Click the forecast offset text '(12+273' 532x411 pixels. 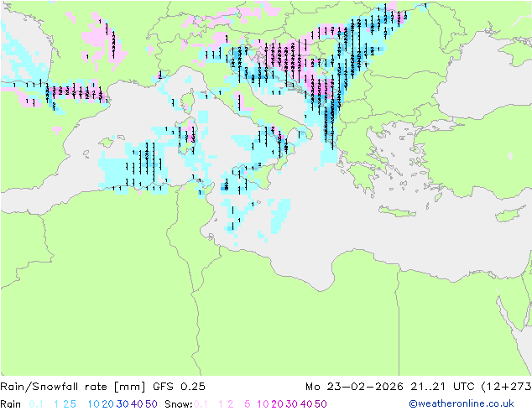pyautogui.click(x=507, y=387)
